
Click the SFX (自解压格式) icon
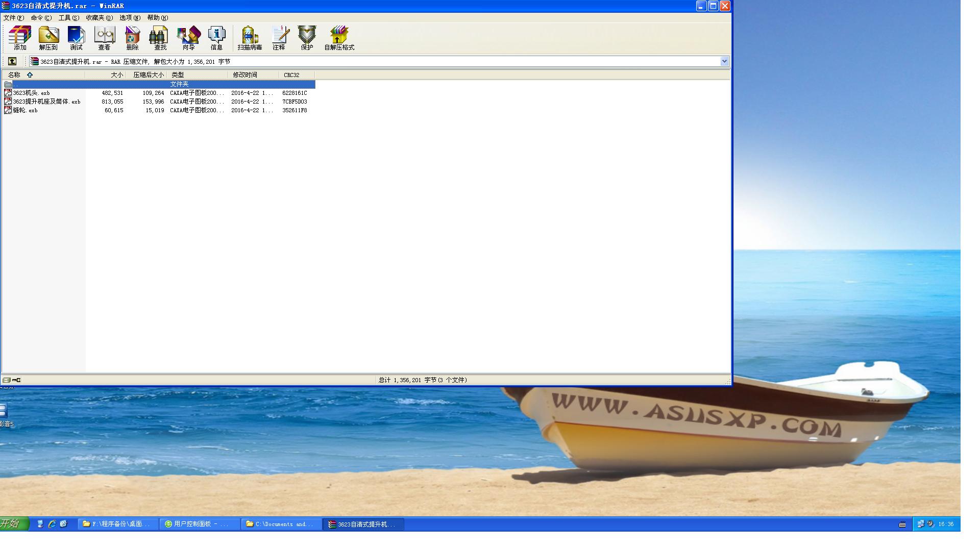tap(339, 38)
